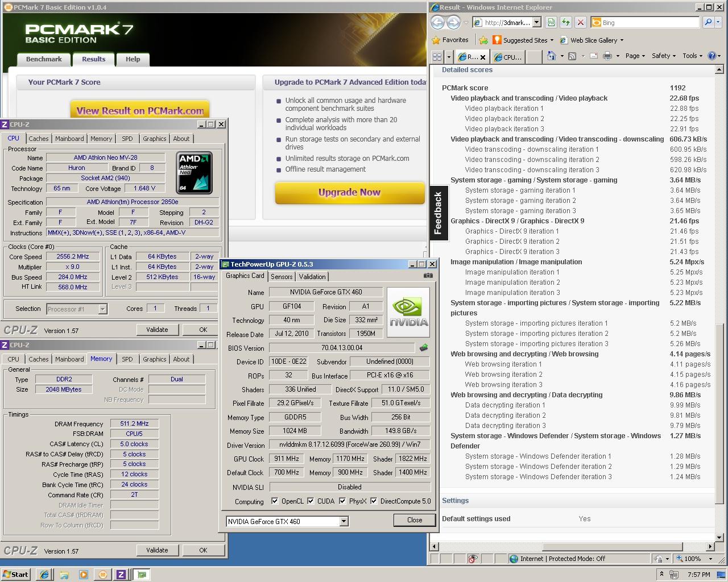Image resolution: width=728 pixels, height=582 pixels.
Task: Open Quick Tabs grid icon
Action: [x=437, y=56]
